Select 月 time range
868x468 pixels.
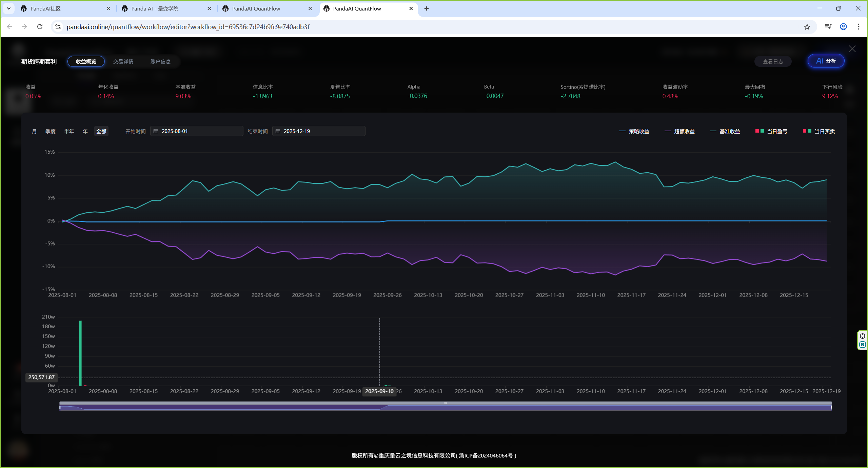pyautogui.click(x=34, y=131)
